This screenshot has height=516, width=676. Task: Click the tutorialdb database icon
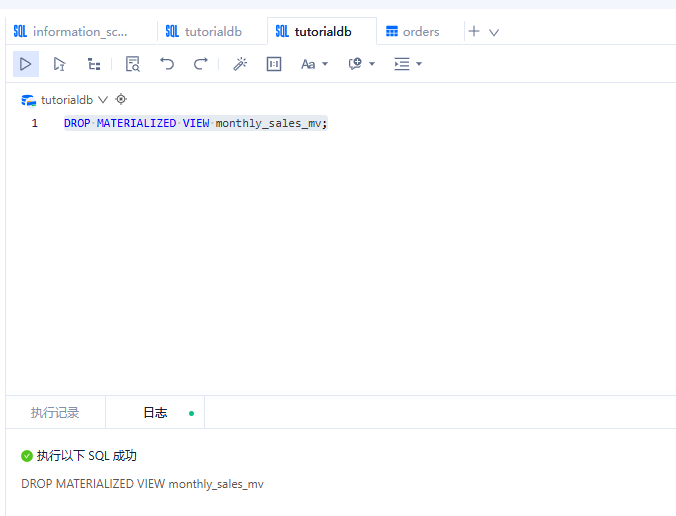click(28, 100)
